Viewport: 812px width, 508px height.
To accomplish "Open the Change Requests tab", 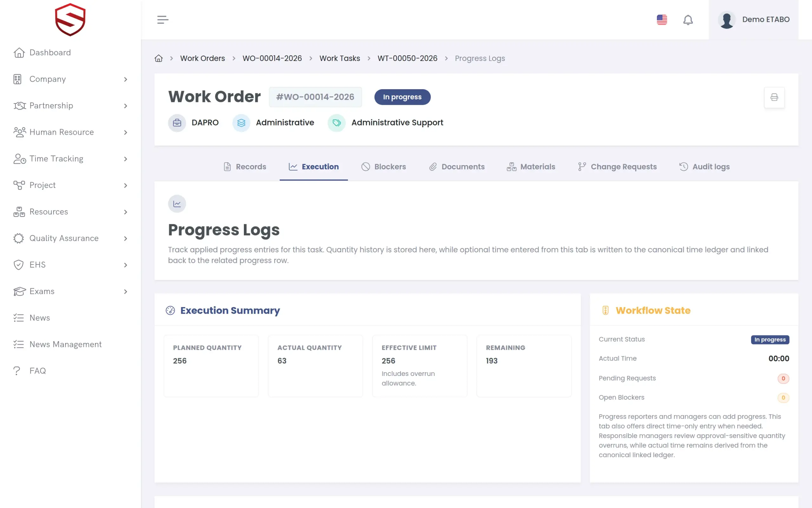I will (617, 167).
